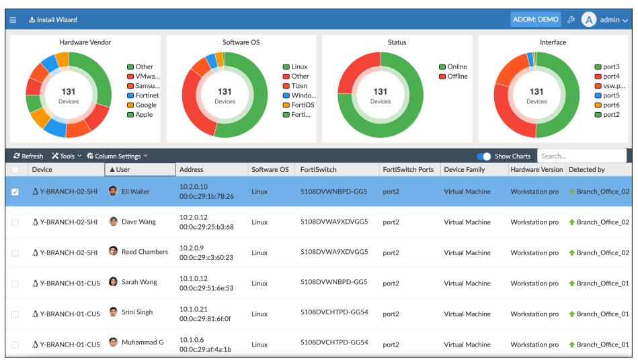Click Srini Singh's user avatar

[x=113, y=312]
